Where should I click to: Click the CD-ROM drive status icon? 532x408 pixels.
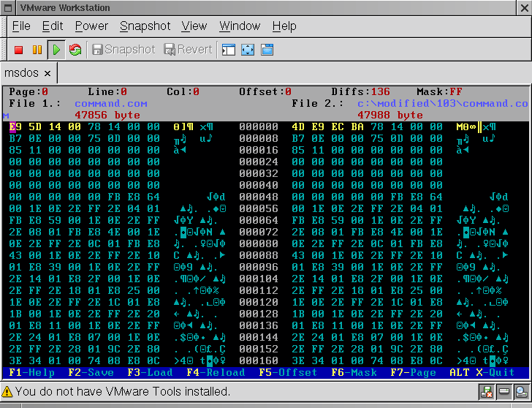pos(520,392)
